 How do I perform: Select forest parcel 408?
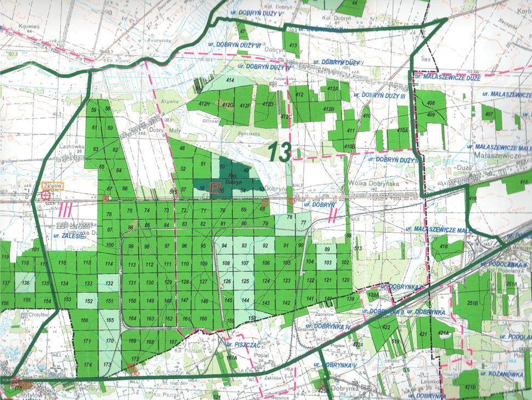point(431,103)
